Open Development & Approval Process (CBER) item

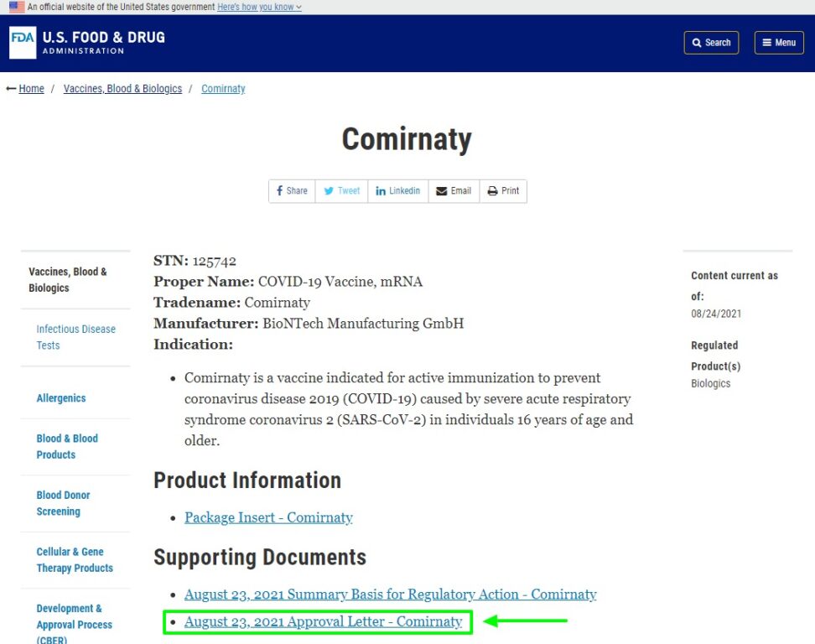pos(75,624)
